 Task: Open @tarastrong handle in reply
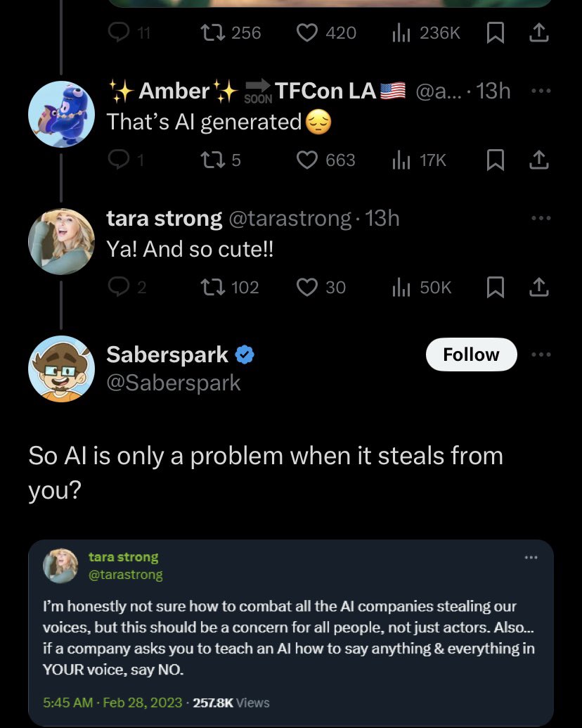(290, 218)
